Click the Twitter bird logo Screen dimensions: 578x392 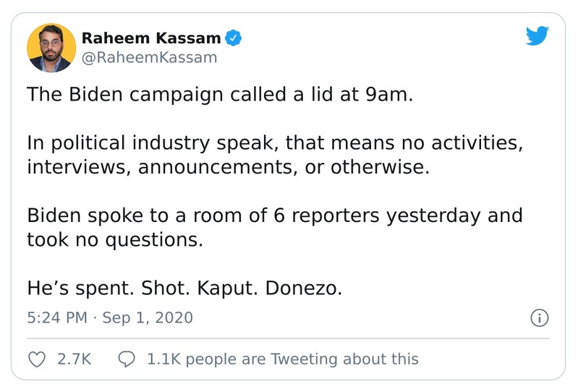[537, 37]
